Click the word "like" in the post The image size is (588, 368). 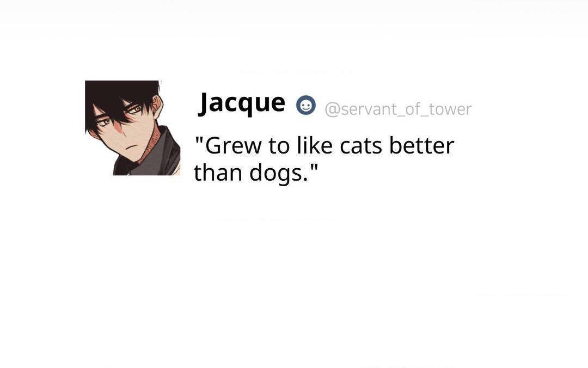point(314,145)
